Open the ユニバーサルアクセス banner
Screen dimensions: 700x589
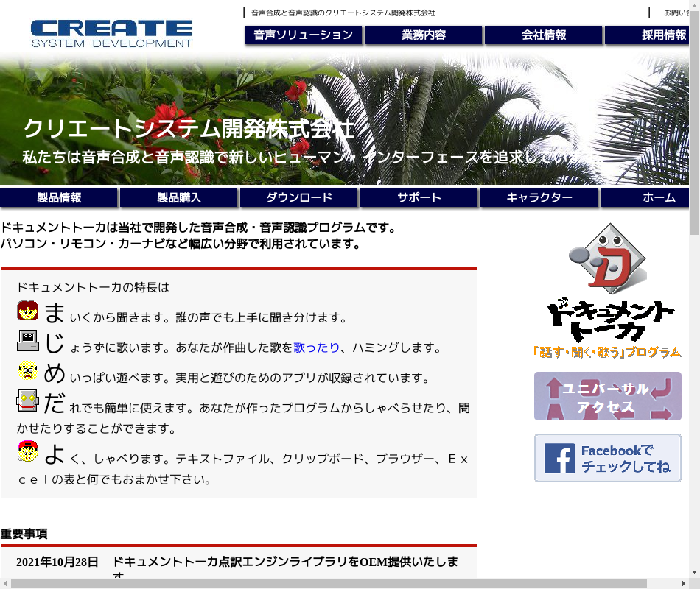click(607, 396)
